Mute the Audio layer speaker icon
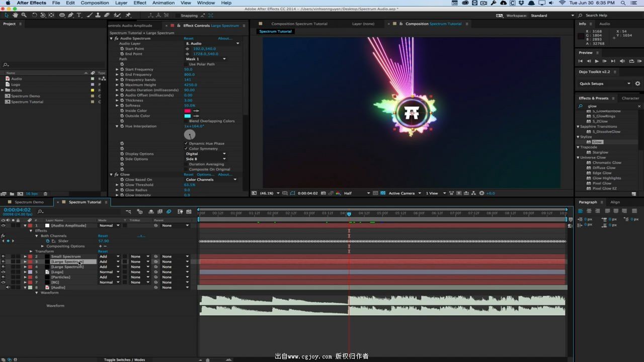 (x=8, y=287)
